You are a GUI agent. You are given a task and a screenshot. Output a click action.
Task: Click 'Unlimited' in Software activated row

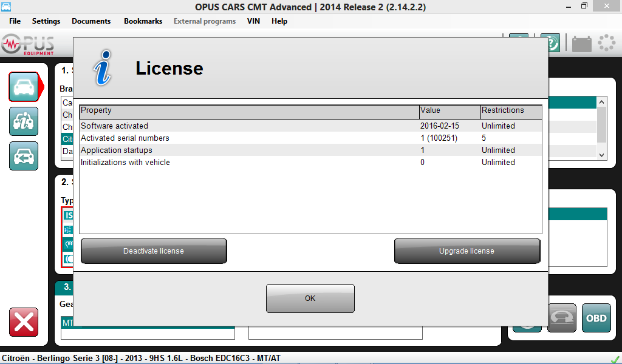[498, 126]
